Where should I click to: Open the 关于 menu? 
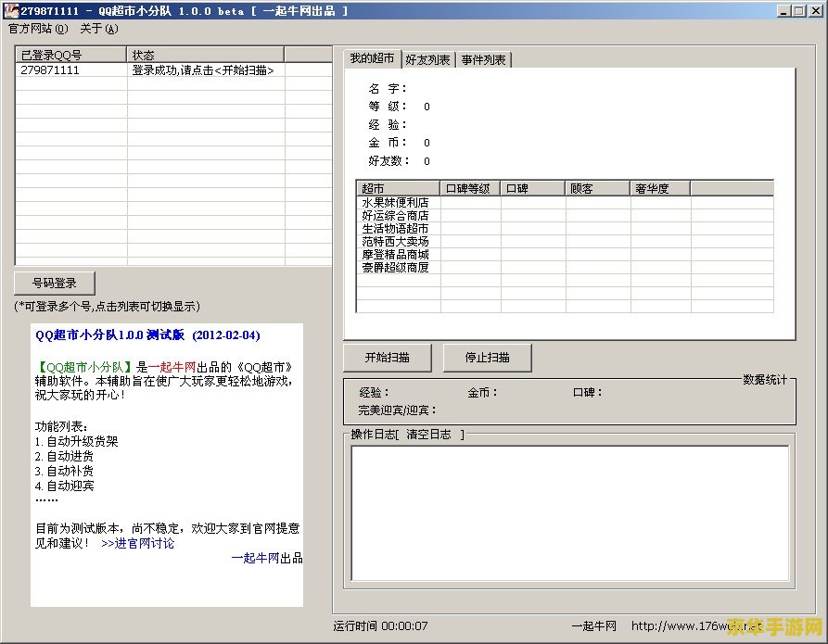tap(99, 29)
